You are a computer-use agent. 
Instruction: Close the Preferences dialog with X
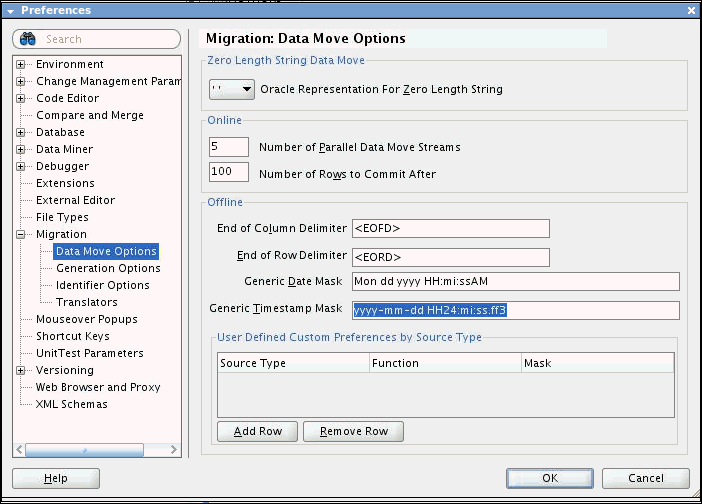click(x=691, y=10)
